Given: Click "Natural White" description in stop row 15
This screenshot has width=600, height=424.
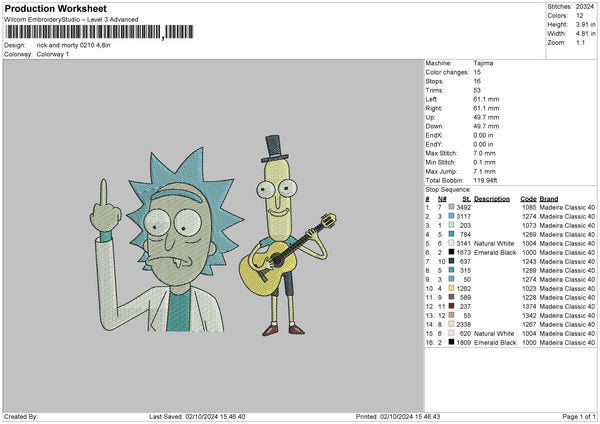Looking at the screenshot, I should tap(494, 334).
